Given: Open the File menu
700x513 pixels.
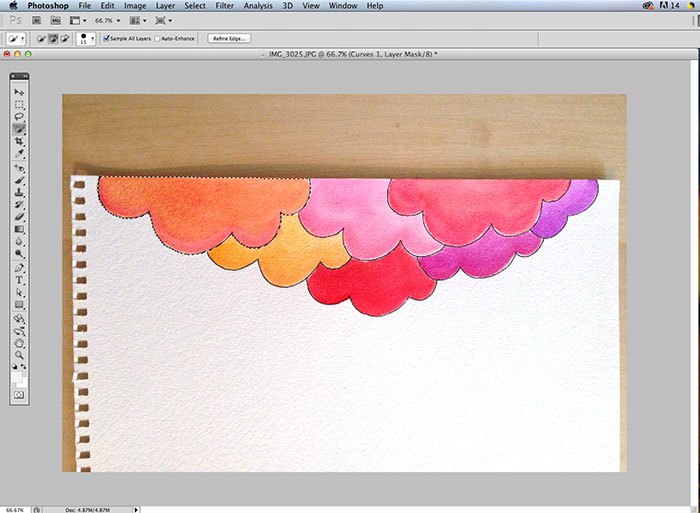Looking at the screenshot, I should click(x=84, y=6).
